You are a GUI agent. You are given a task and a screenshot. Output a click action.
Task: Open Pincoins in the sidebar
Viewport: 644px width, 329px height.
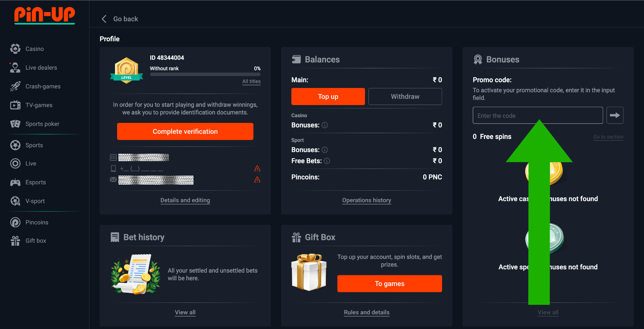tap(37, 222)
